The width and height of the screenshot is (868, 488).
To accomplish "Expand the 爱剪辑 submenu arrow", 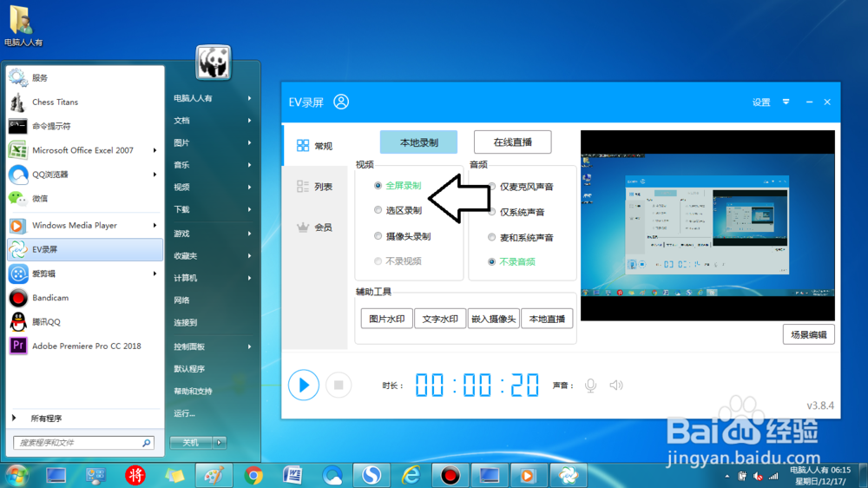I will (155, 274).
